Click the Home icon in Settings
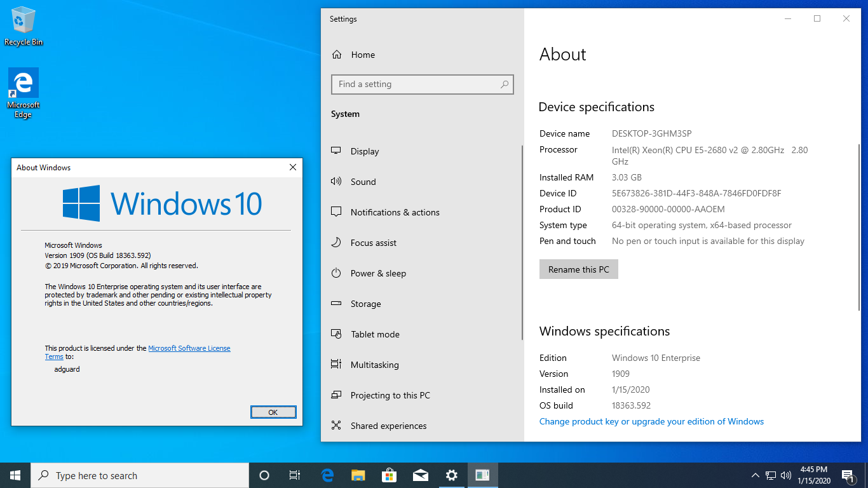This screenshot has height=488, width=868. (x=337, y=55)
